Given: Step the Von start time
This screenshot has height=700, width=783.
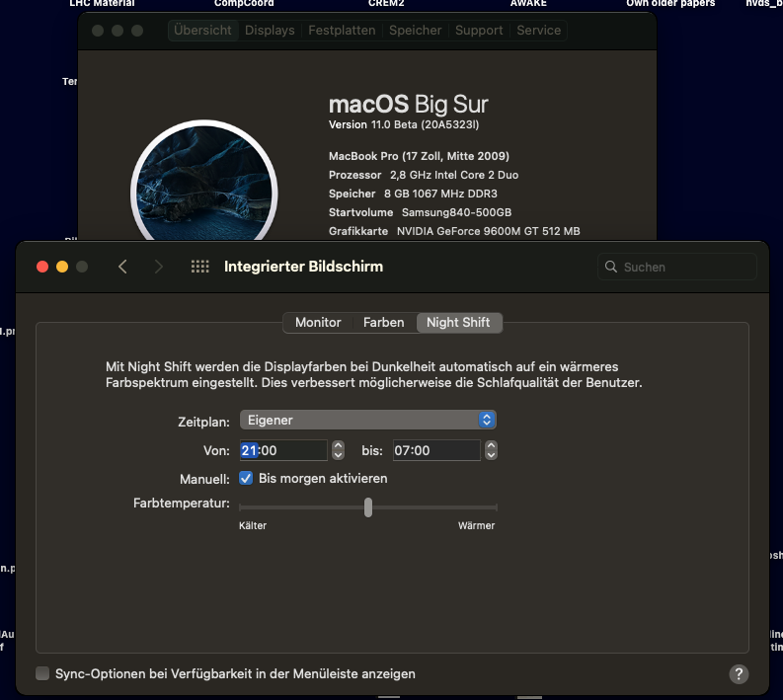Looking at the screenshot, I should [338, 450].
